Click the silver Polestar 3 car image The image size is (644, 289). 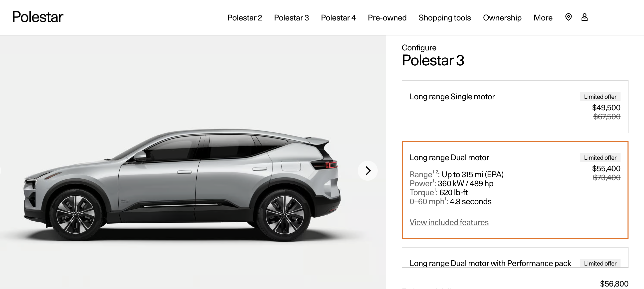click(x=182, y=185)
